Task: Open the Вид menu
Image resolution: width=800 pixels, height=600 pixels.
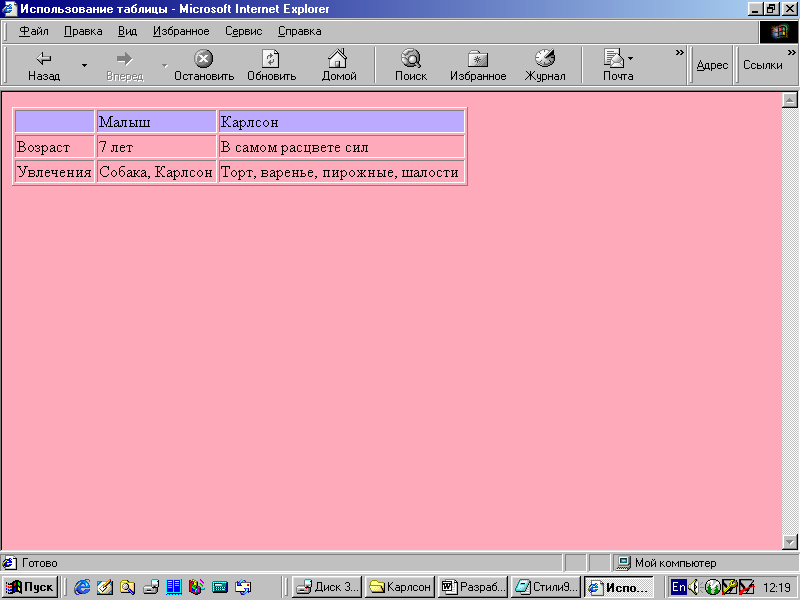Action: pos(128,31)
